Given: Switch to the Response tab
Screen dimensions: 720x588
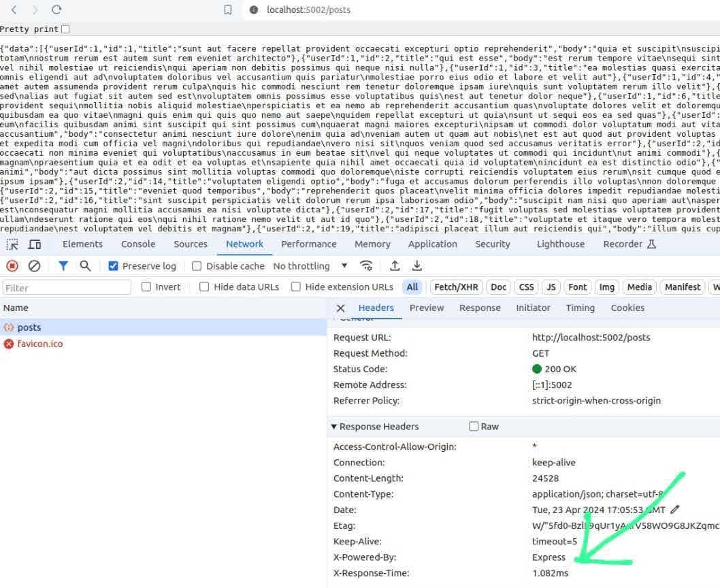Looking at the screenshot, I should [x=479, y=308].
